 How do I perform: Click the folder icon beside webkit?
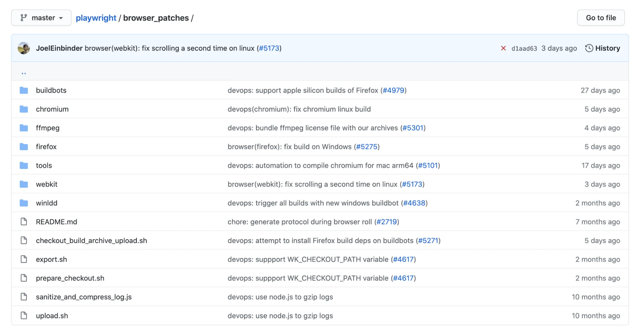pos(24,184)
